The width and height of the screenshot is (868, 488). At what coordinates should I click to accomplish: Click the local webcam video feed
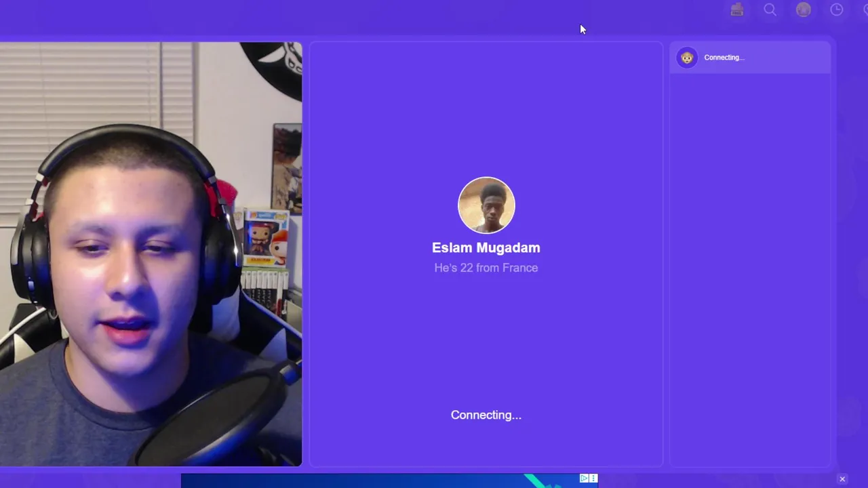click(x=151, y=254)
